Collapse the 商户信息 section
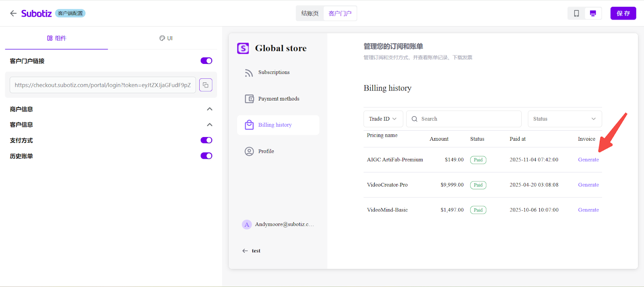Screen dimensions: 644x287 [209, 109]
